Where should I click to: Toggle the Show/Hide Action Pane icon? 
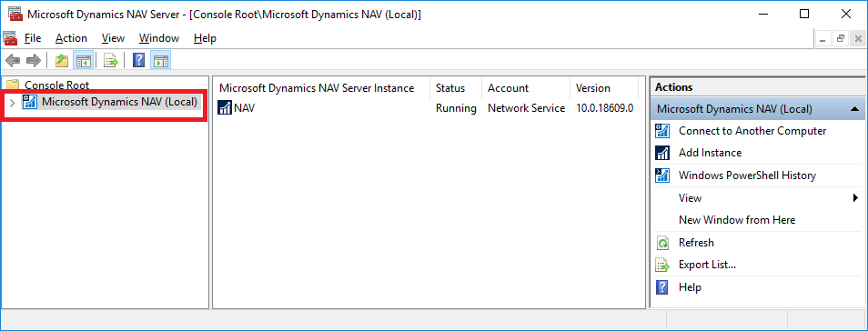(x=160, y=60)
